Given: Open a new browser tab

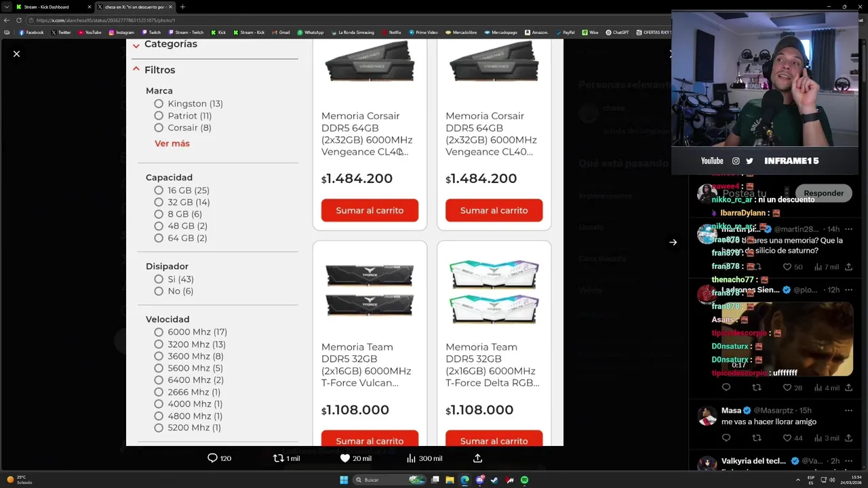Looking at the screenshot, I should point(182,7).
